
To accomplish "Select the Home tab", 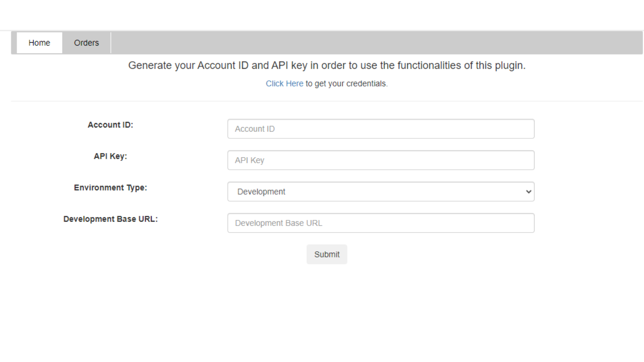I will click(39, 43).
